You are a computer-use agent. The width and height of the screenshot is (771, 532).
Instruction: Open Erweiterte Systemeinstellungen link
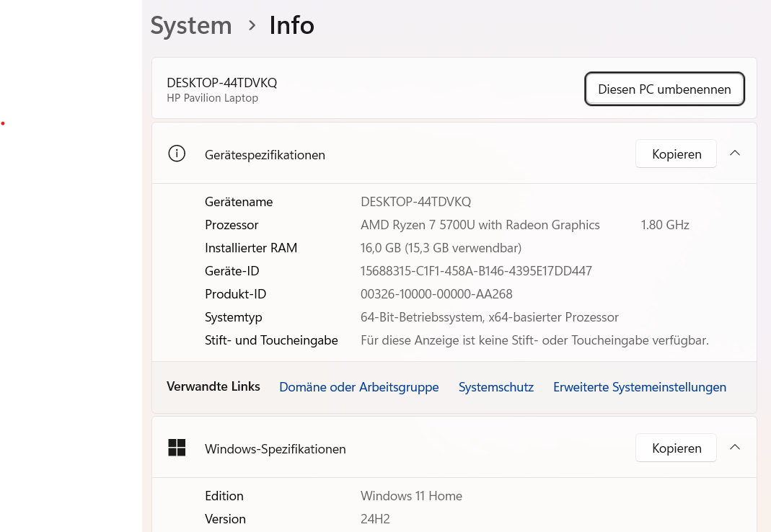[x=640, y=387]
